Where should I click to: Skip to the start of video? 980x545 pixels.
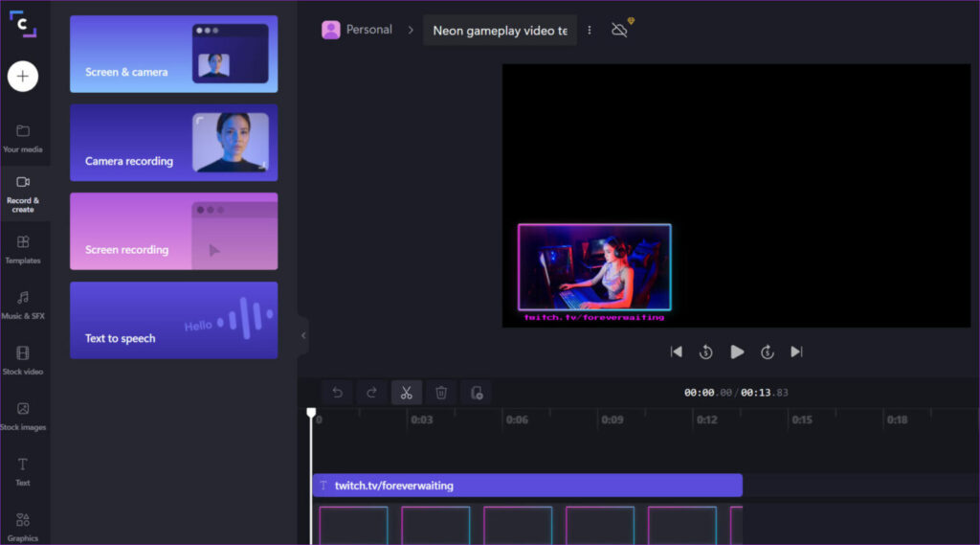677,352
